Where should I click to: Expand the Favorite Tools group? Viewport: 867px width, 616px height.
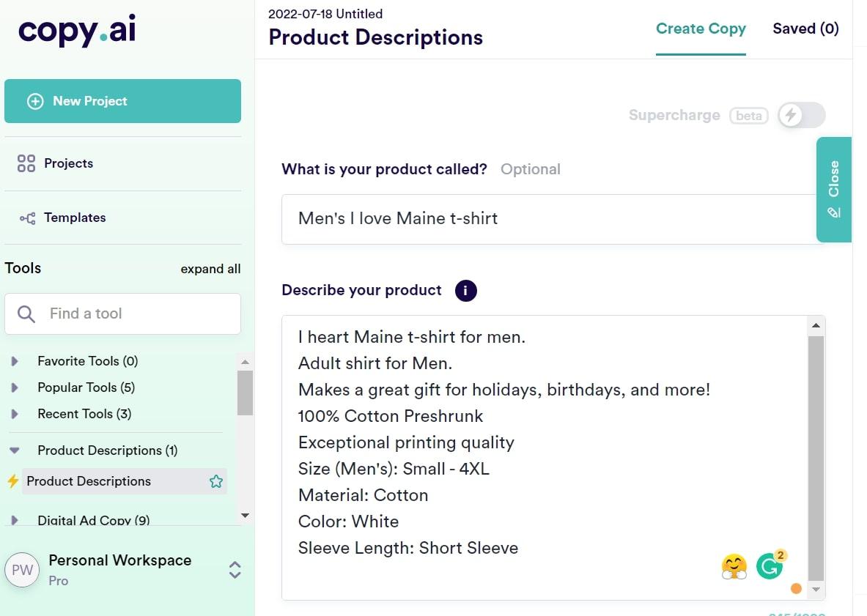click(15, 361)
